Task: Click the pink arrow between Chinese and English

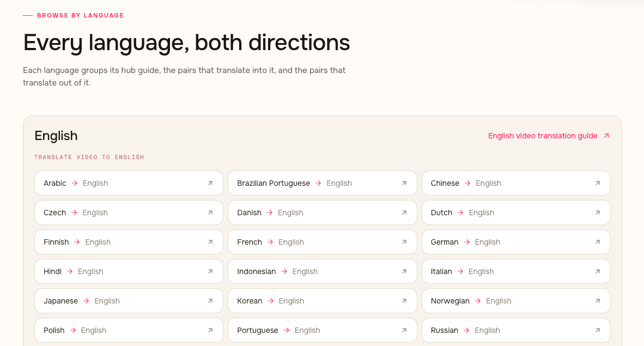Action: [x=467, y=183]
